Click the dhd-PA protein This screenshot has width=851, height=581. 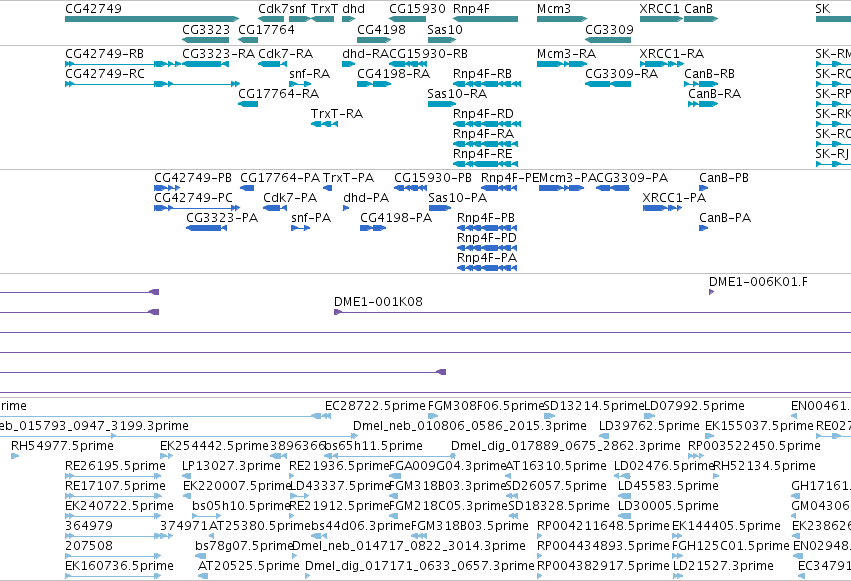click(346, 208)
